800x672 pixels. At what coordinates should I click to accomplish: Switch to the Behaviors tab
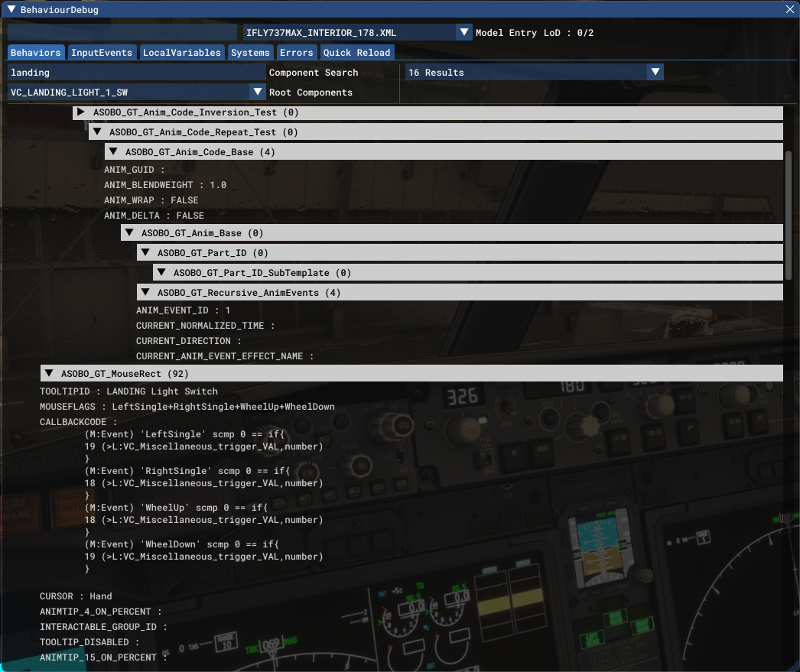[x=36, y=53]
